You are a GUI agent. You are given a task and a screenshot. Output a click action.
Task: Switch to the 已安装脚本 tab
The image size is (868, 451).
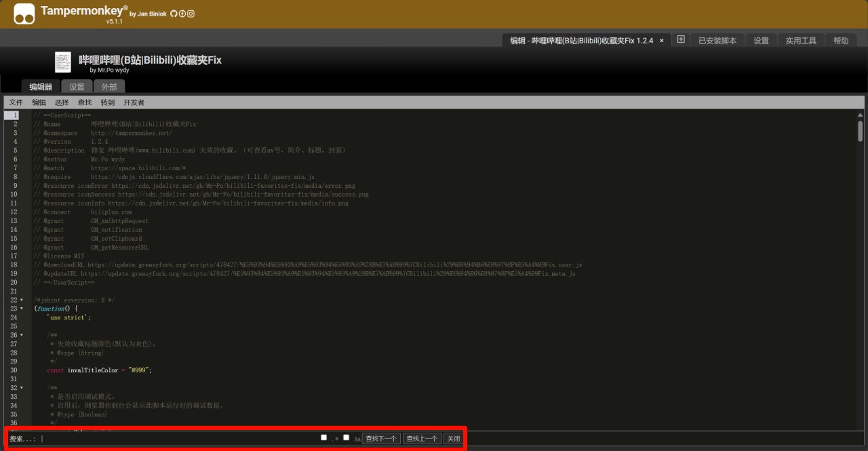click(717, 41)
